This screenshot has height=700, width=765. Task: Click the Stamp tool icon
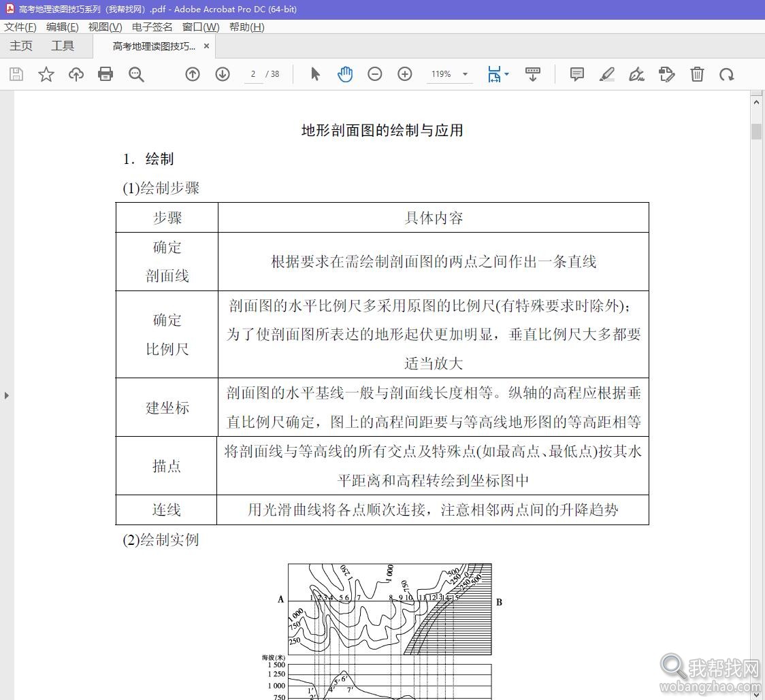point(666,74)
